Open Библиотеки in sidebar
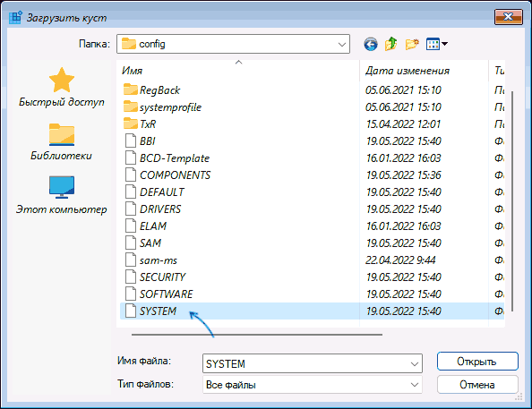 [62, 141]
